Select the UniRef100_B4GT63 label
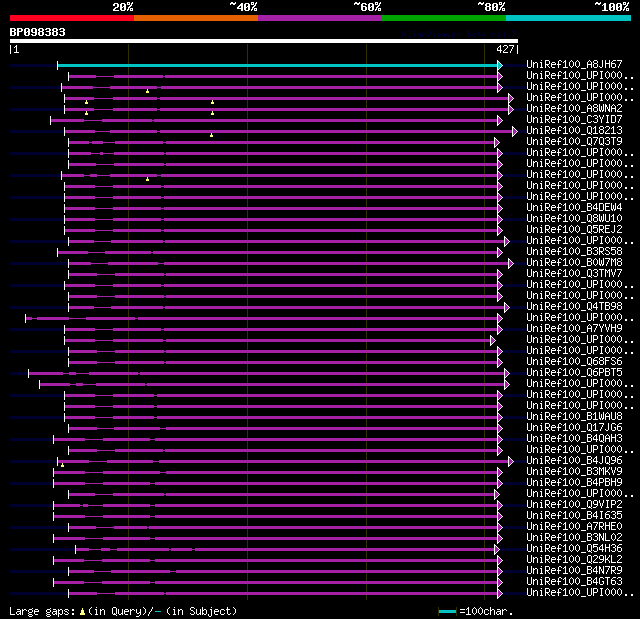Image resolution: width=640 pixels, height=619 pixels. click(574, 582)
